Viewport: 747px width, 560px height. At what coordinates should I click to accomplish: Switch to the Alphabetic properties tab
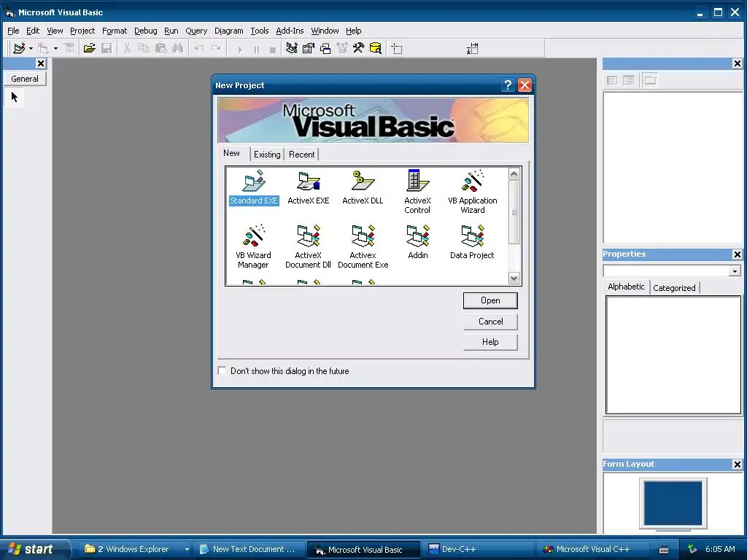coord(626,287)
